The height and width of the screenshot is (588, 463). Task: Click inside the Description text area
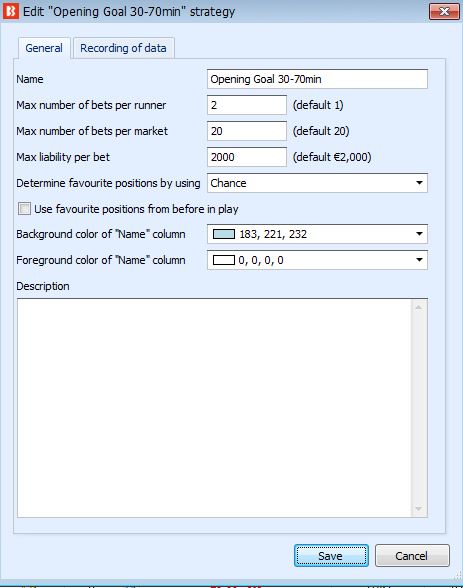point(214,408)
